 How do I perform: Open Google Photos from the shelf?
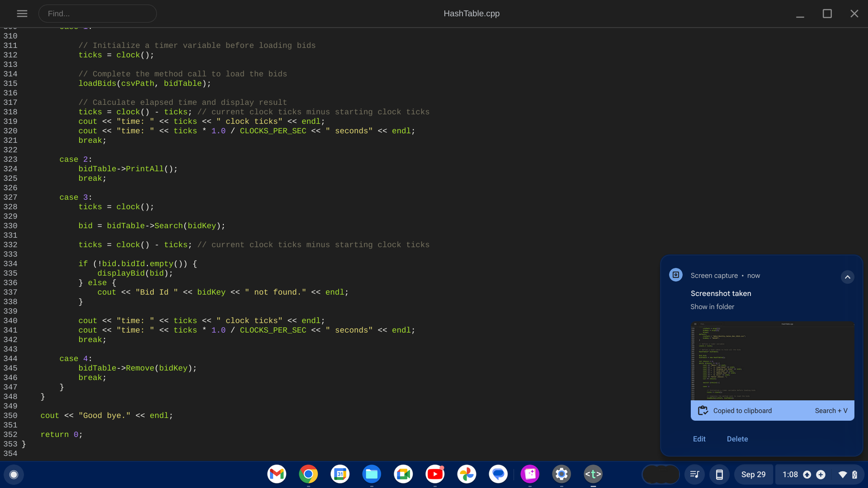tap(467, 474)
